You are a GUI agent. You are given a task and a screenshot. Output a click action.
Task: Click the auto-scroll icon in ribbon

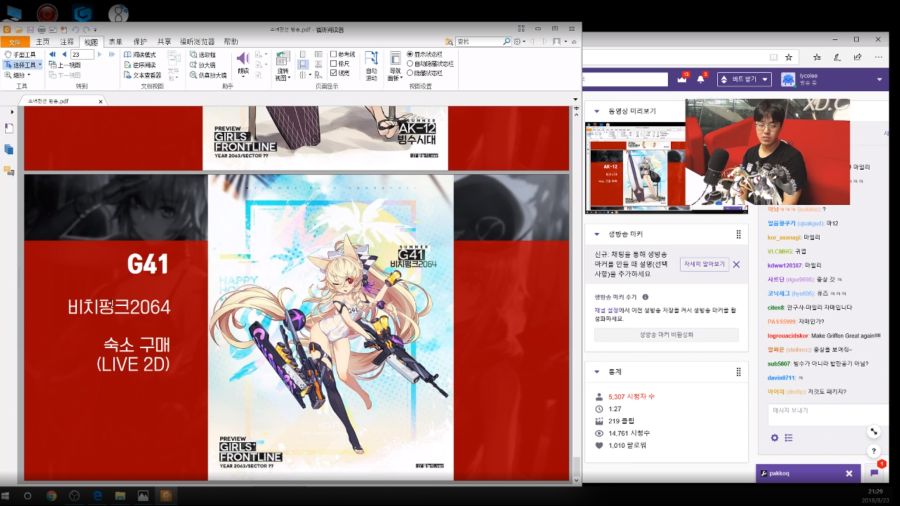point(371,58)
